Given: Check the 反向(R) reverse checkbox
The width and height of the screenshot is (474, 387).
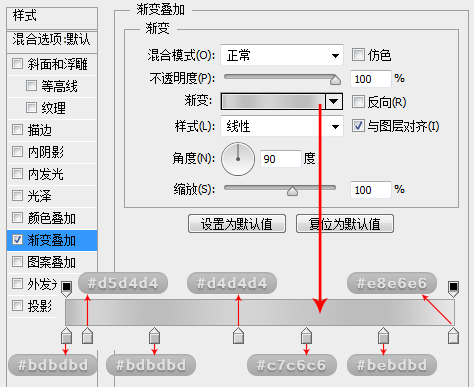Looking at the screenshot, I should point(358,102).
